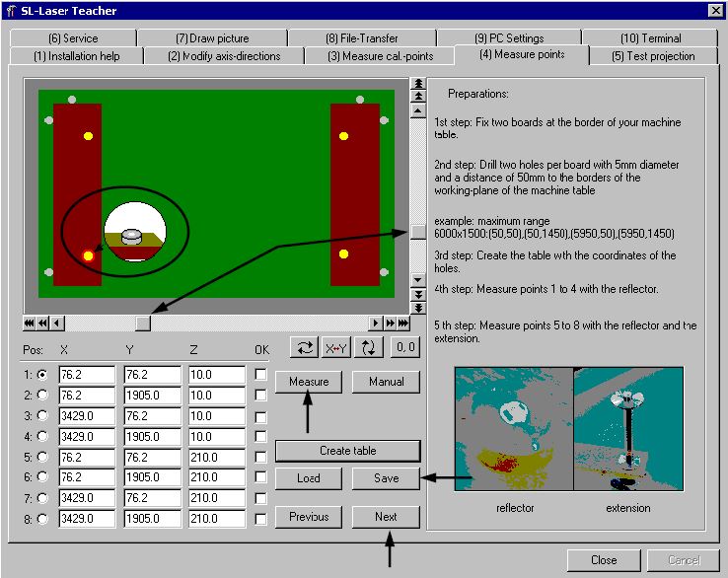This screenshot has height=578, width=728.
Task: Select position 3 radio button
Action: coord(41,416)
